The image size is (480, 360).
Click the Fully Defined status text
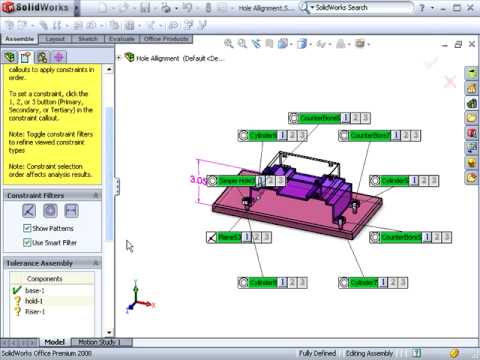tap(317, 353)
